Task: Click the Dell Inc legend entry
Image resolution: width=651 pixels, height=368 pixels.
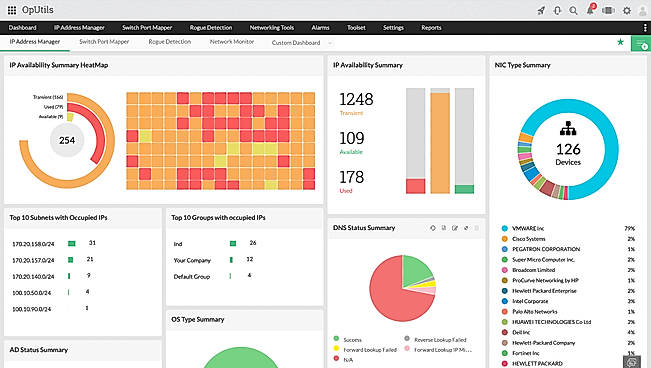Action: [x=516, y=332]
